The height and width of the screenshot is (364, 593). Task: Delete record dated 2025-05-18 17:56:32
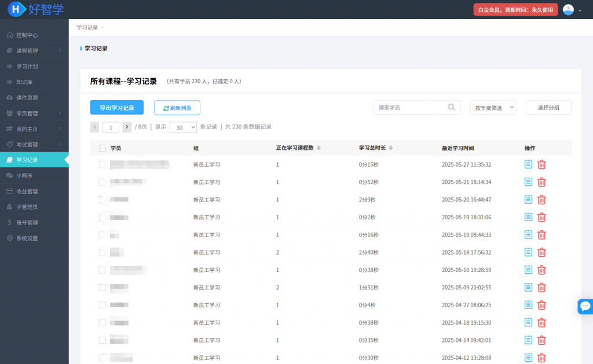(541, 252)
